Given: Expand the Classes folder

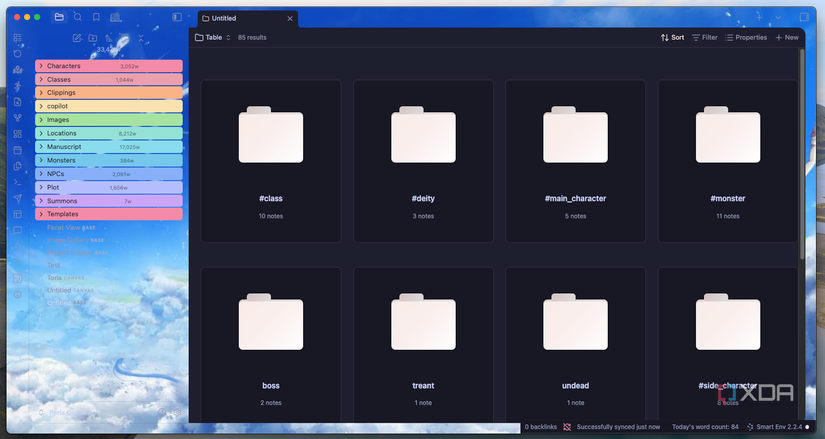Looking at the screenshot, I should tap(109, 79).
